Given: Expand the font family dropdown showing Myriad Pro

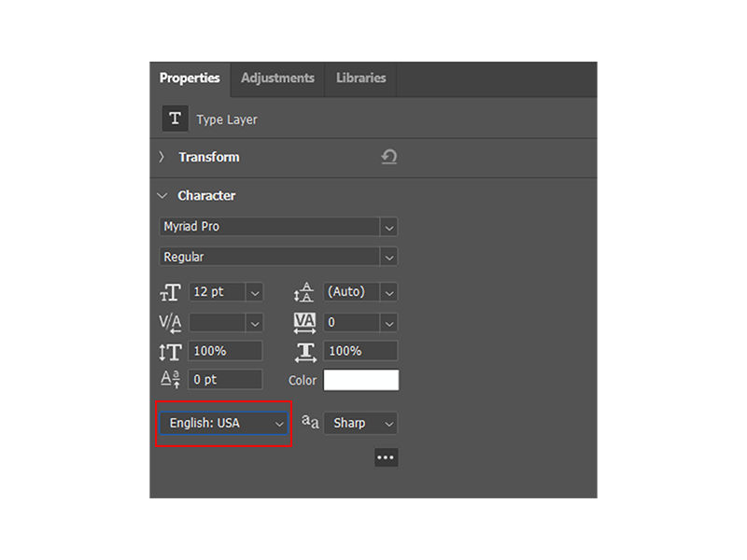Looking at the screenshot, I should tap(389, 226).
